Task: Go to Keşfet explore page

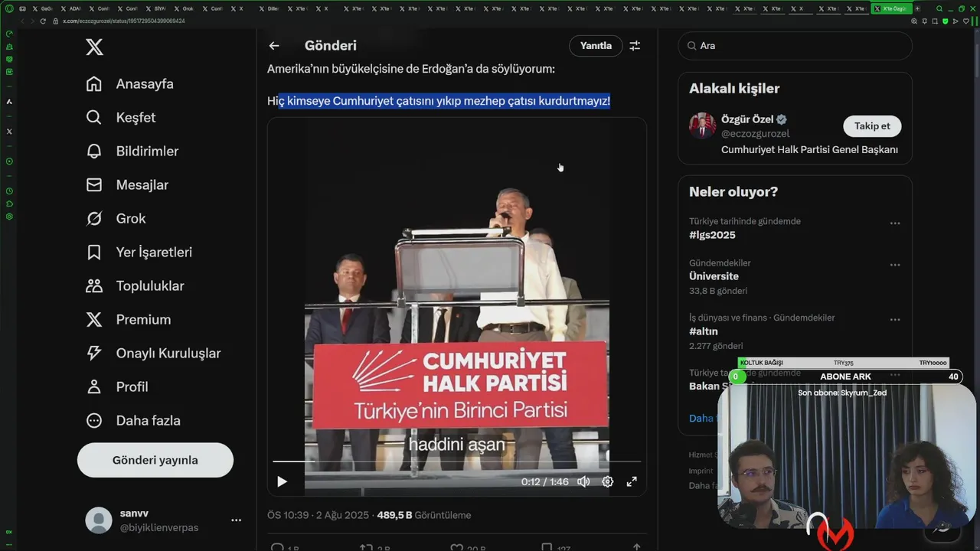Action: (120, 118)
